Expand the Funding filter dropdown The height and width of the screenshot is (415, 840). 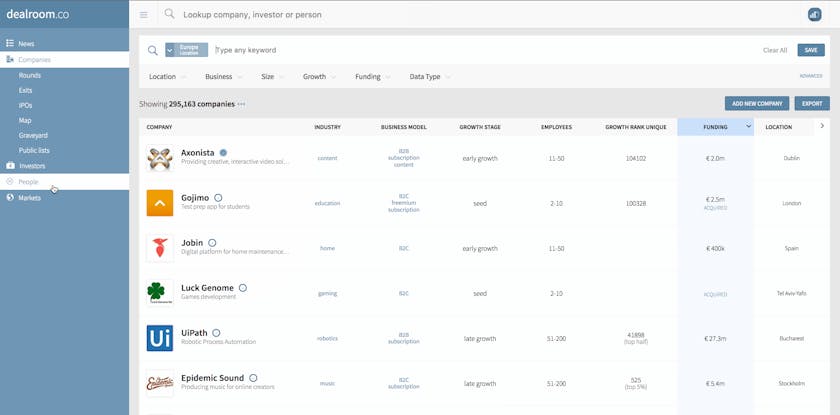[372, 77]
